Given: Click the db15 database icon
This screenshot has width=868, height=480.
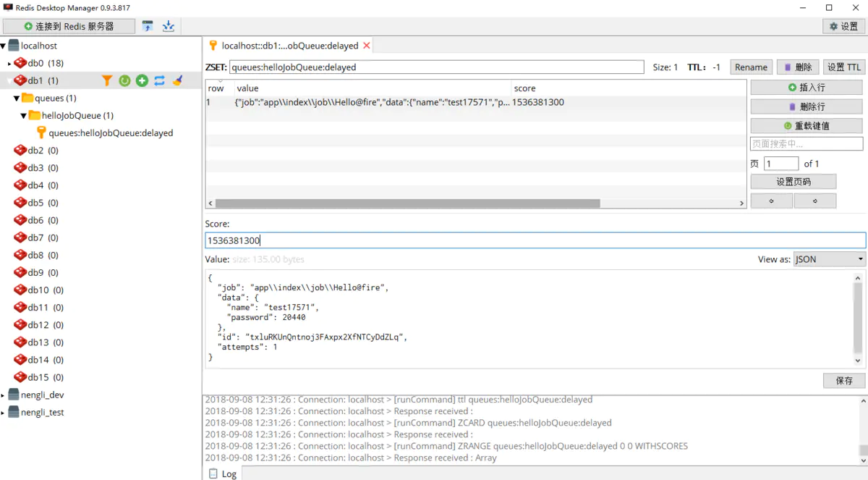Looking at the screenshot, I should 20,377.
